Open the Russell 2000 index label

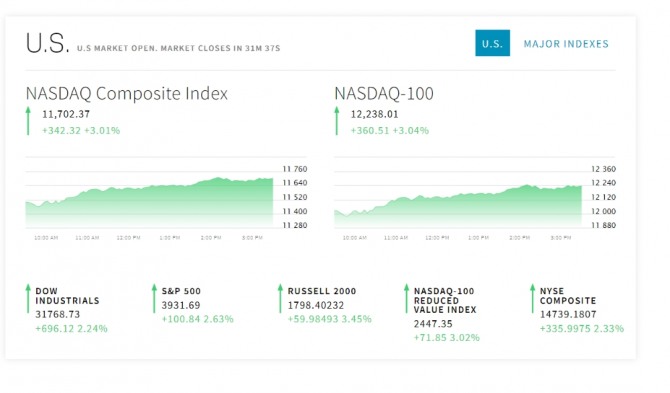pyautogui.click(x=322, y=291)
